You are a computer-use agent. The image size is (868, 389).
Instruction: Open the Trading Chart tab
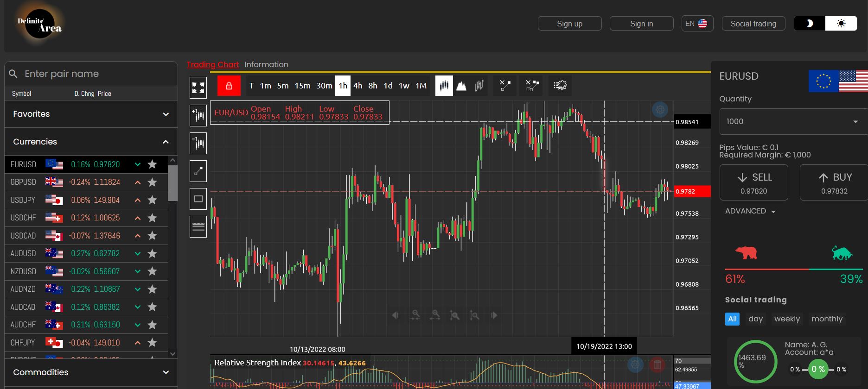(x=213, y=64)
